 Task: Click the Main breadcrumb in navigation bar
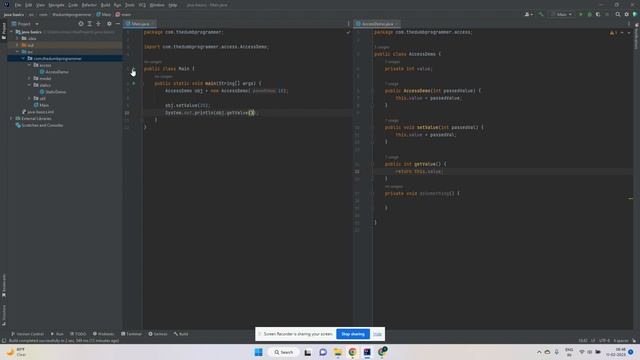point(104,14)
